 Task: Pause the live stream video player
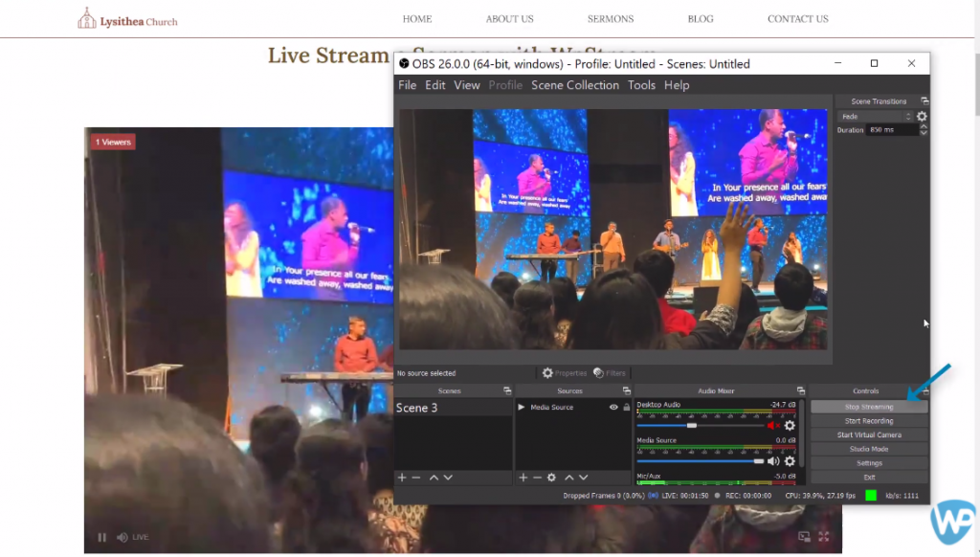click(x=102, y=537)
